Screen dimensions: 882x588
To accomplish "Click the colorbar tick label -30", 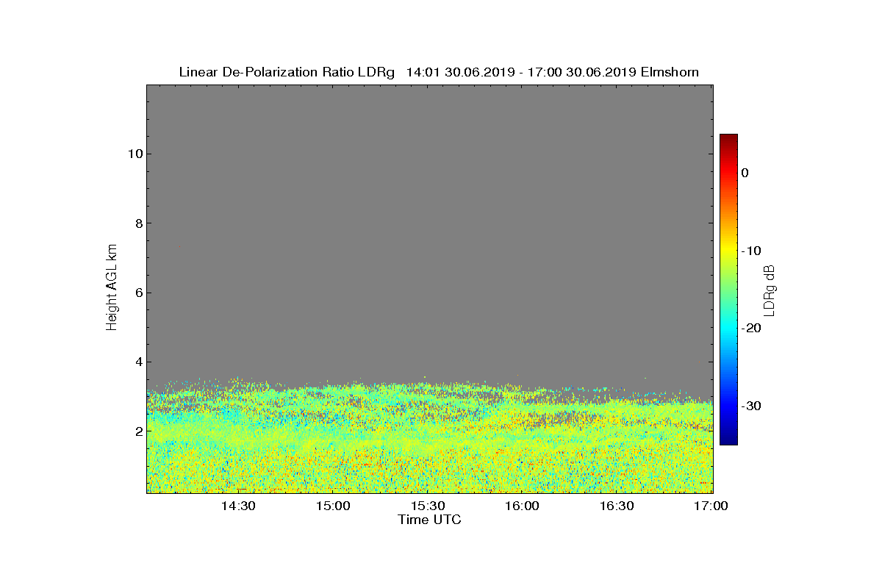I will (751, 406).
